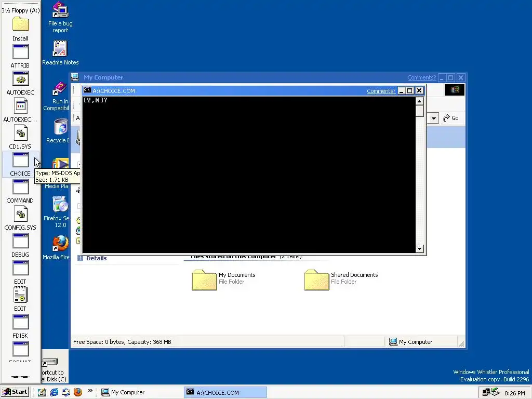This screenshot has height=399, width=532.
Task: Click console scrollbar down arrow
Action: pos(419,249)
